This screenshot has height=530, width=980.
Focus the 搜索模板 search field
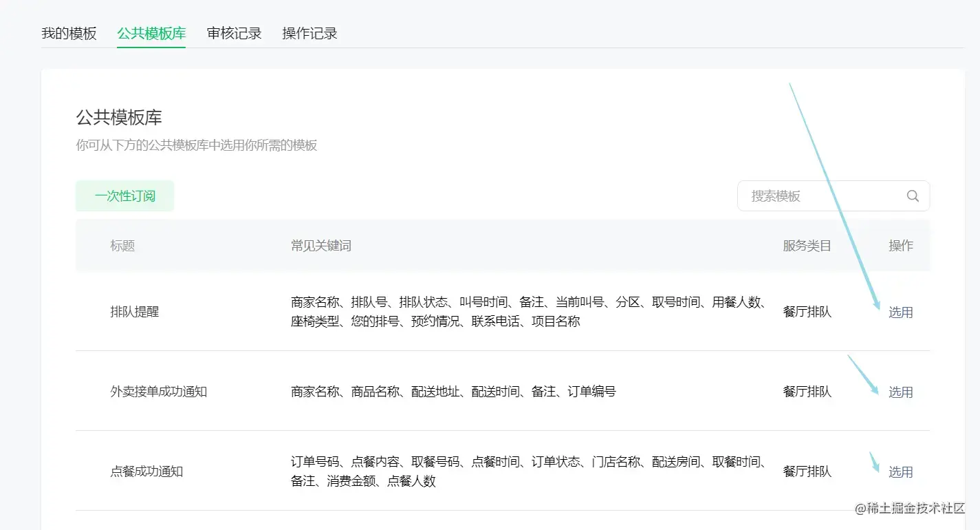click(834, 196)
